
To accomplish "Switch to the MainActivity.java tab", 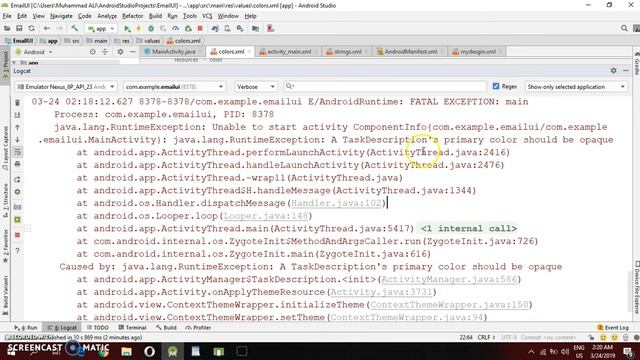I will pos(173,52).
